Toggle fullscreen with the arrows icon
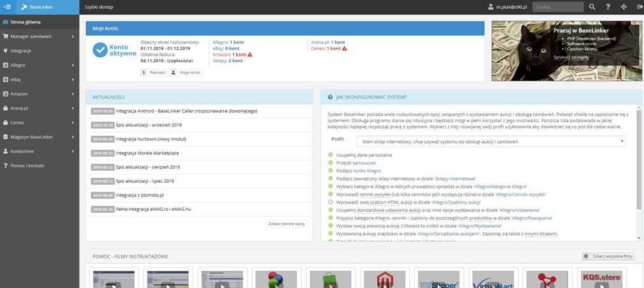Viewport: 644px width, 288px height. coord(624,7)
